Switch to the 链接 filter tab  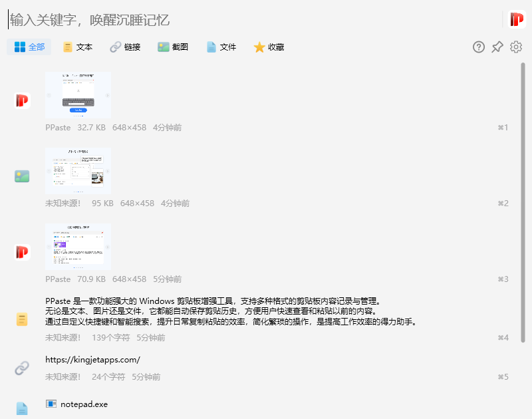tap(124, 47)
